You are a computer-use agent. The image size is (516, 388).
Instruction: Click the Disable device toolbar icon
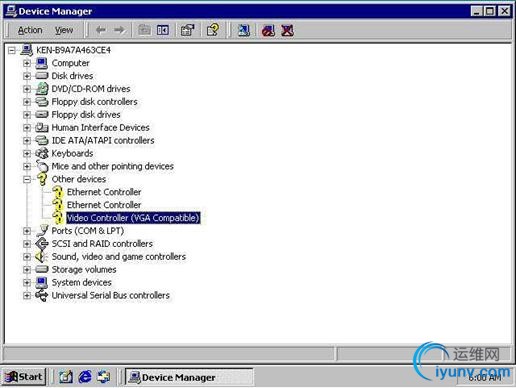pos(268,30)
